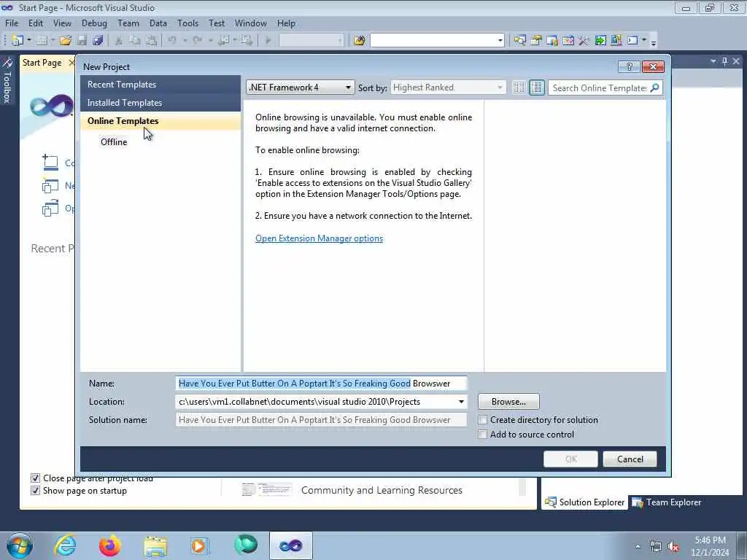The width and height of the screenshot is (747, 560).
Task: Click the Cancel button
Action: [630, 459]
